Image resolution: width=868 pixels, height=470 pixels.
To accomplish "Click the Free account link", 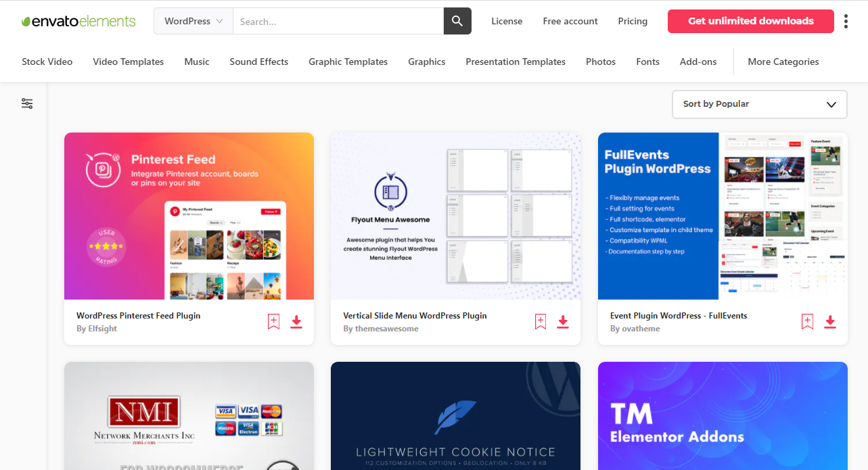I will (x=570, y=21).
